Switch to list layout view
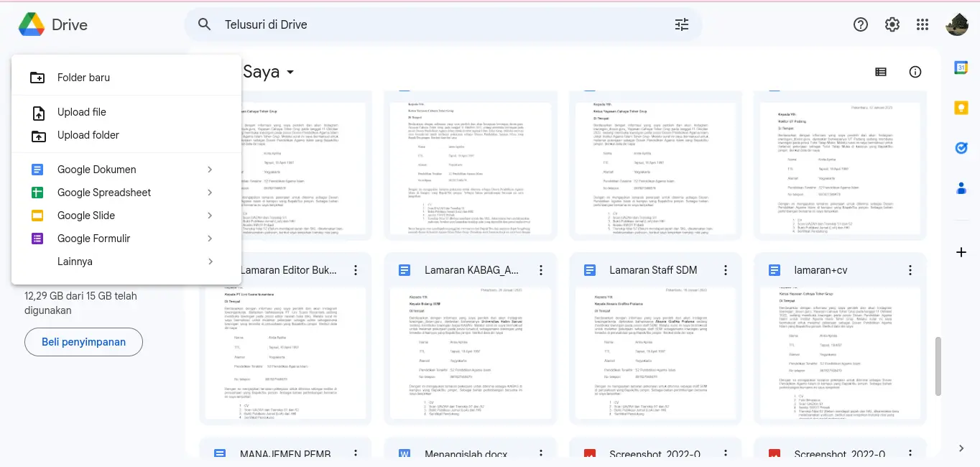The height and width of the screenshot is (467, 980). pos(881,72)
